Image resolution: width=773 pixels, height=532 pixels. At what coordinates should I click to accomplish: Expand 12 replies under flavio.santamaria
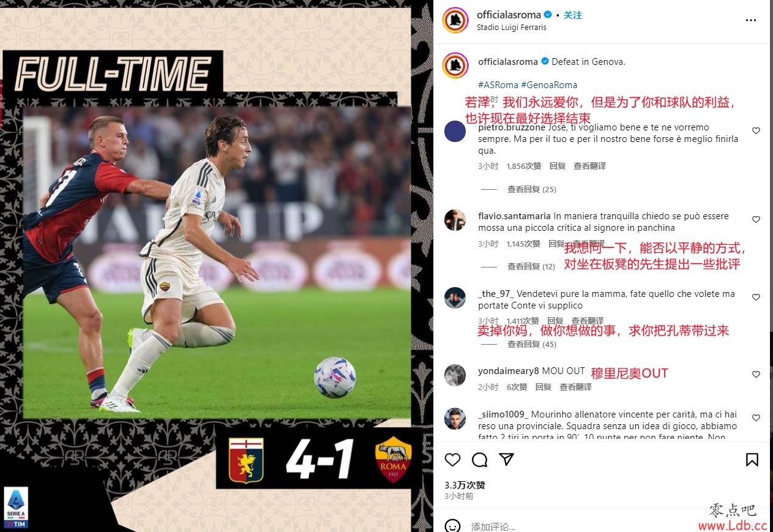coord(531,267)
